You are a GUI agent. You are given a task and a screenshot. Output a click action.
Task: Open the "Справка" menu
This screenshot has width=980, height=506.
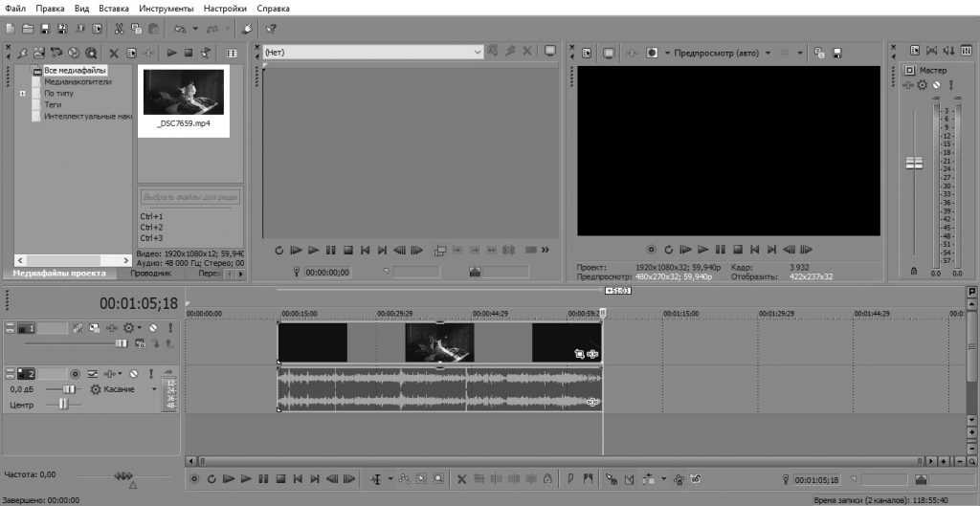point(273,9)
